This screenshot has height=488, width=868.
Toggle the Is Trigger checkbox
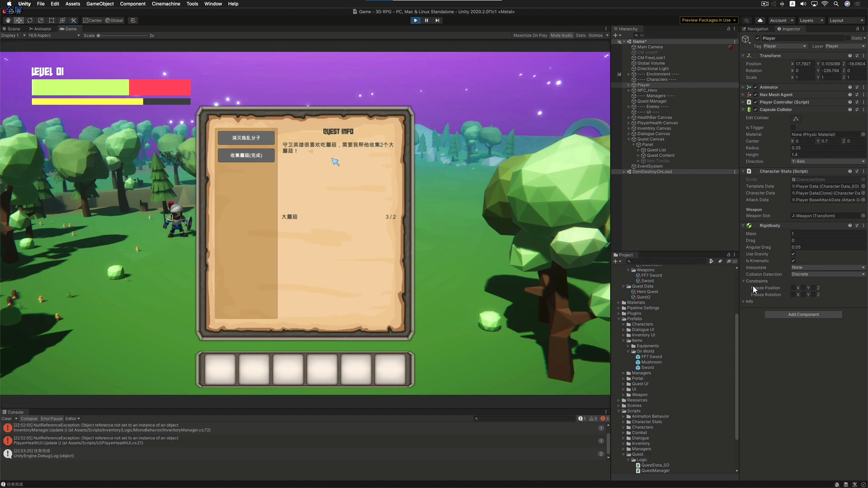point(793,127)
